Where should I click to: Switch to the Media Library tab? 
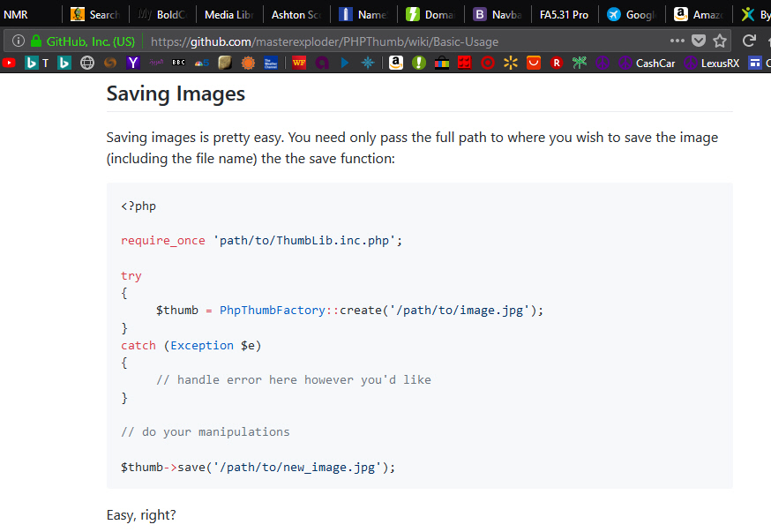228,14
